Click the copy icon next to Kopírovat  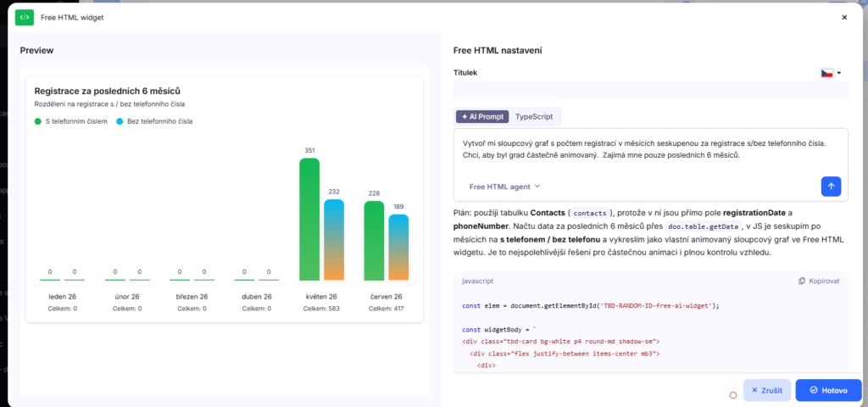click(x=802, y=282)
